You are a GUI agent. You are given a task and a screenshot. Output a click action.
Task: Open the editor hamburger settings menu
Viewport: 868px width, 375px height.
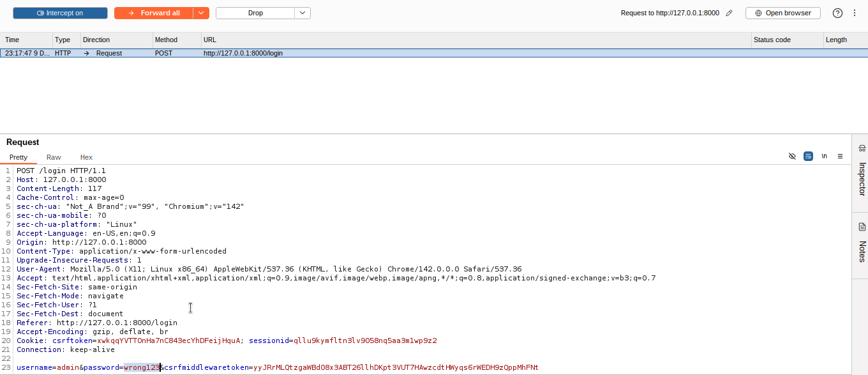(x=840, y=156)
